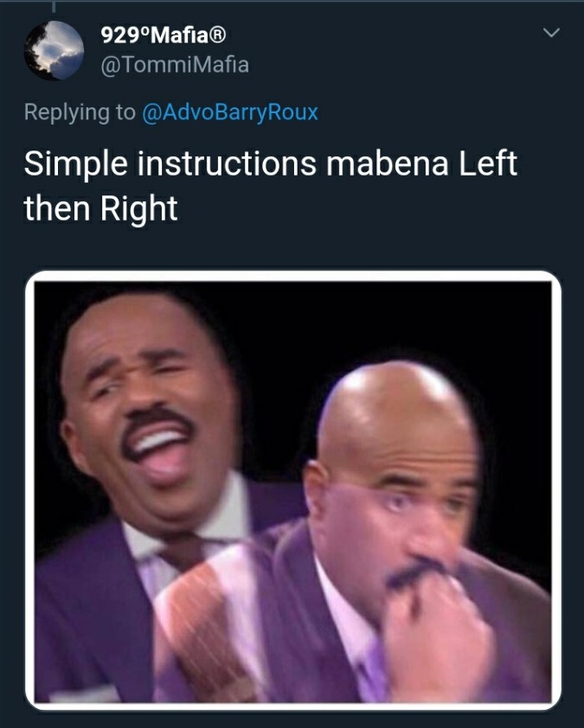The image size is (584, 728).
Task: Click the tweet text starting "Simple instructions"
Action: click(271, 185)
